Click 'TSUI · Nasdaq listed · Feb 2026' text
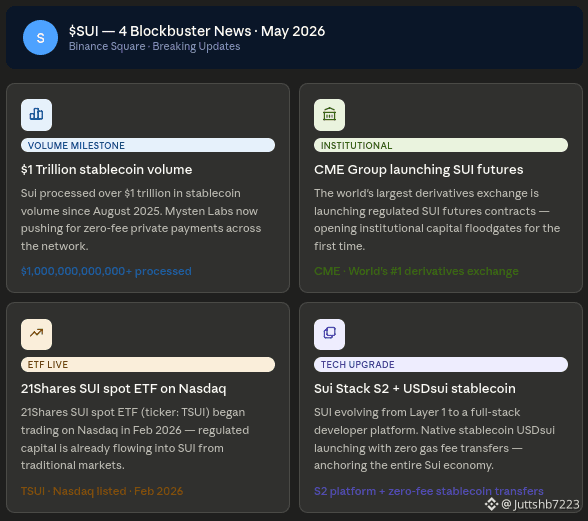The image size is (588, 521). (x=102, y=491)
